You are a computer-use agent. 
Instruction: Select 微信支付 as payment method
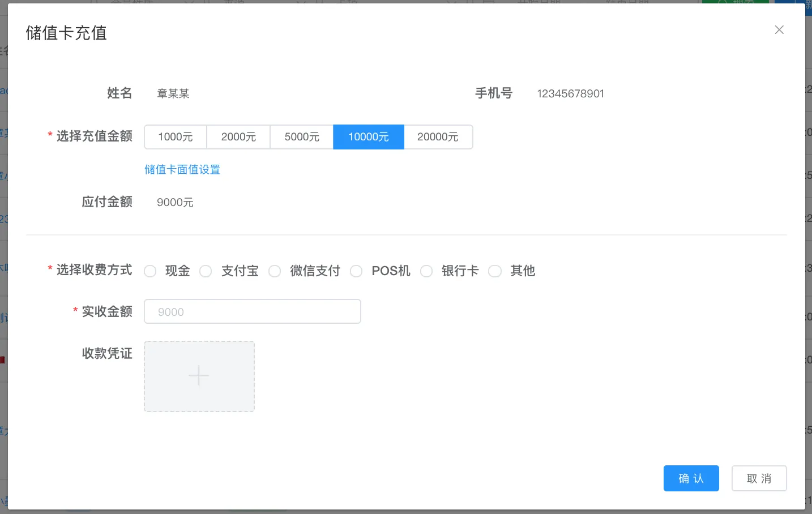275,272
